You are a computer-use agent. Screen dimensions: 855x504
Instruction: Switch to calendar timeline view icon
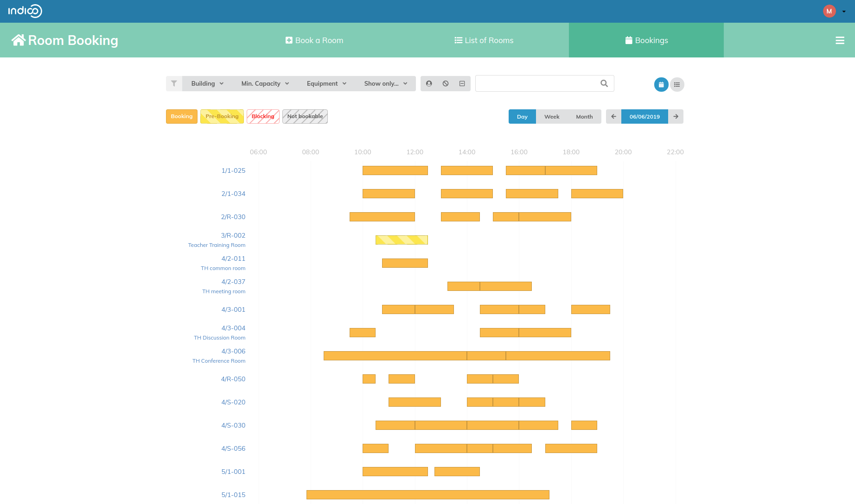pyautogui.click(x=661, y=84)
